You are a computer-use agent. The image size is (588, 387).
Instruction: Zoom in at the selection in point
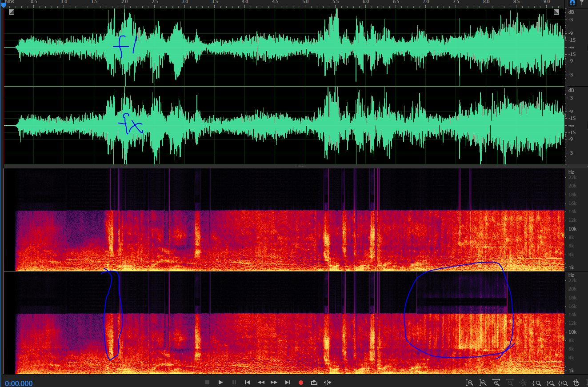536,383
